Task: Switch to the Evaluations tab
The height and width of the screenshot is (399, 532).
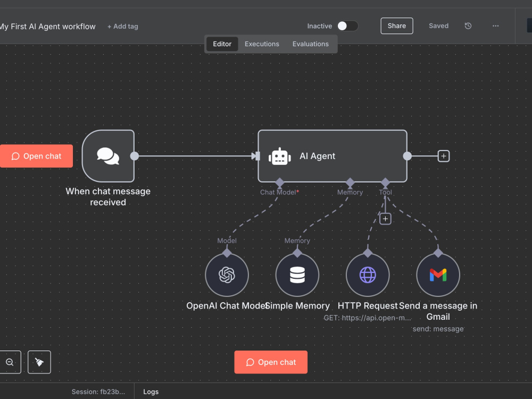Action: pos(311,44)
